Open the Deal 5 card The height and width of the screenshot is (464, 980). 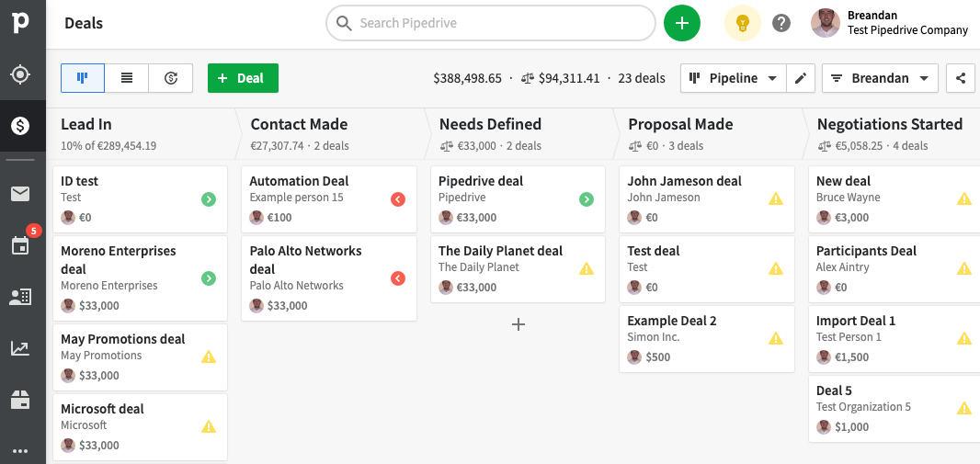[895, 409]
